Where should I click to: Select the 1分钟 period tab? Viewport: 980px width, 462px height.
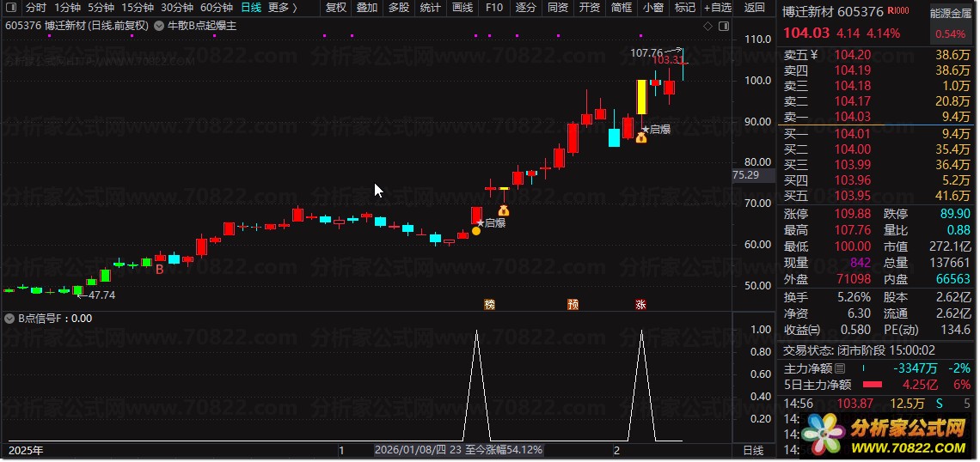pyautogui.click(x=68, y=8)
